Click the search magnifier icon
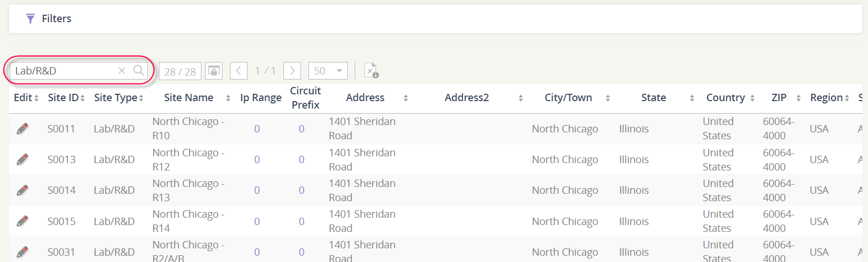The image size is (868, 262). [138, 70]
